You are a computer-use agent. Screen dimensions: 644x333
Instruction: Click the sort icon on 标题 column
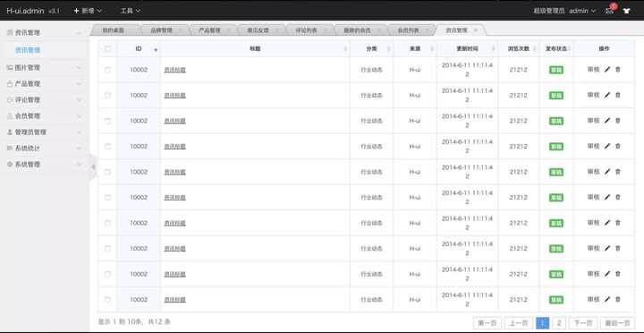(345, 49)
